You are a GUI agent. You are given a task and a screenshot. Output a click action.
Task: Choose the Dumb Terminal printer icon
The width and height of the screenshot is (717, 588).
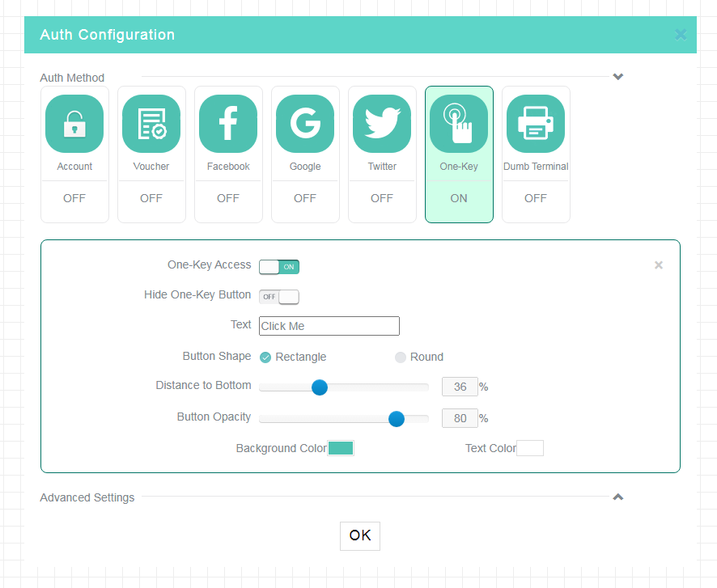point(536,124)
